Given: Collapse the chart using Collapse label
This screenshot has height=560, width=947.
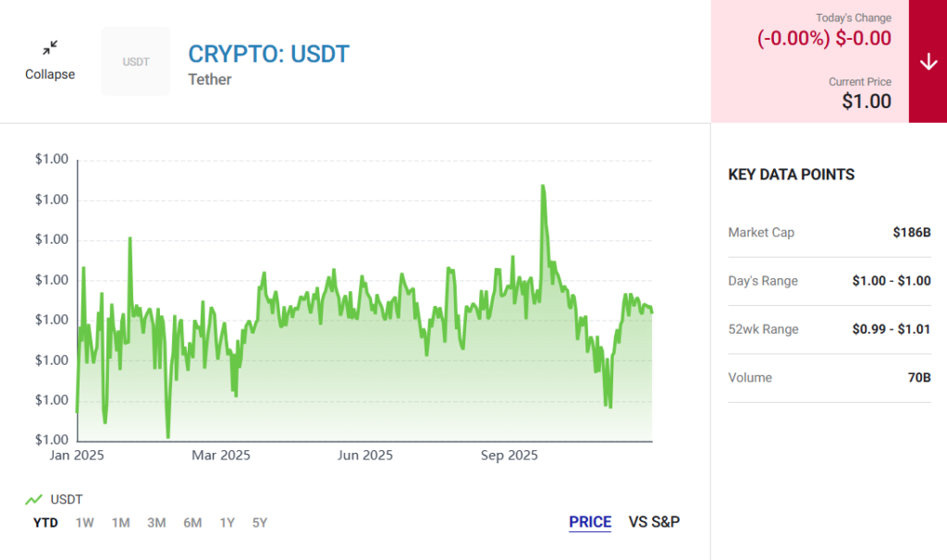Looking at the screenshot, I should pos(50,75).
